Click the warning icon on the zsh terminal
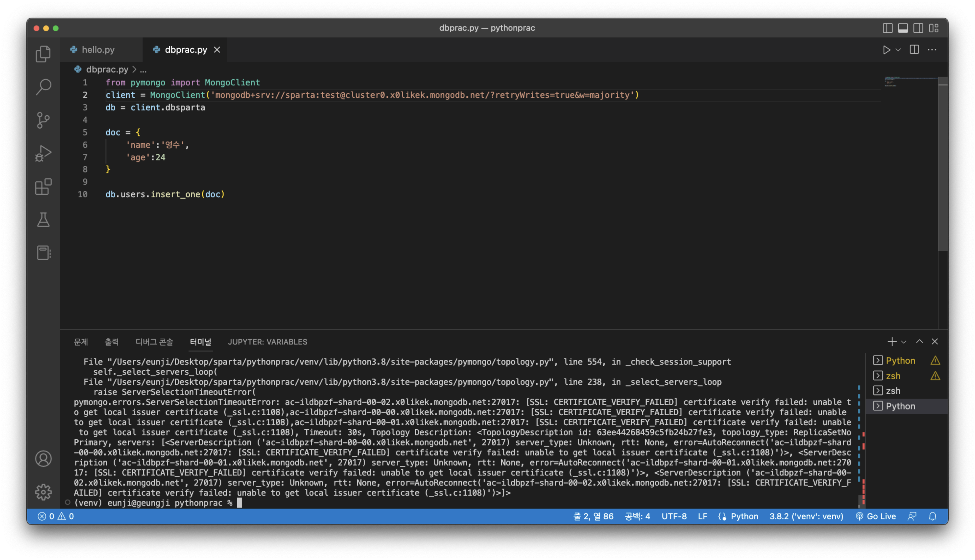Screen dimensions: 975x560 [935, 376]
